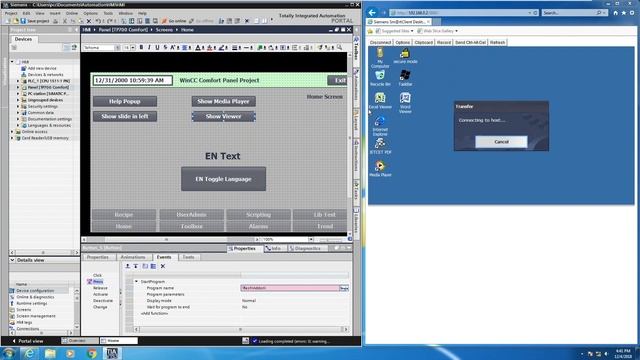Select the Show Media Player button on the HMI screen
640x360 pixels.
point(223,101)
